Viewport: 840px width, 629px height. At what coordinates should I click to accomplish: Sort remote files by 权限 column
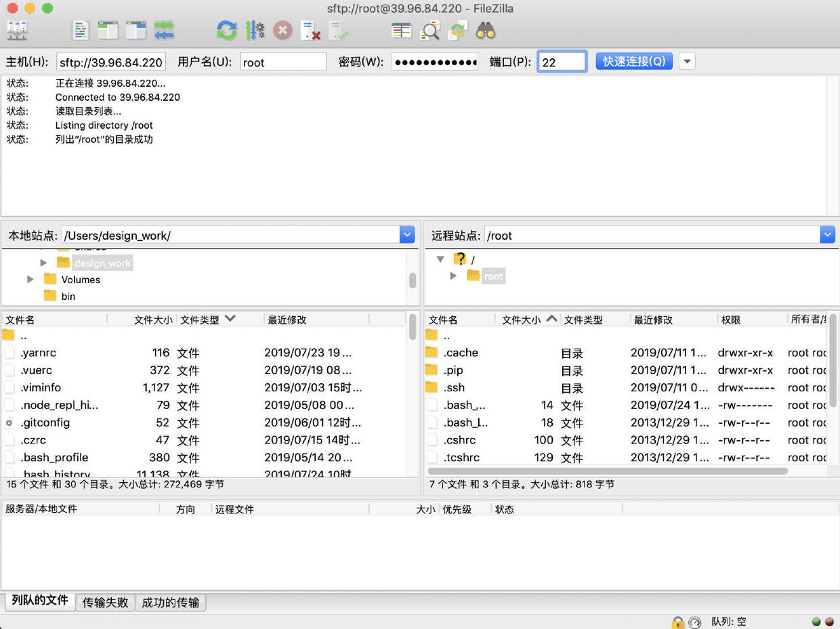[752, 319]
